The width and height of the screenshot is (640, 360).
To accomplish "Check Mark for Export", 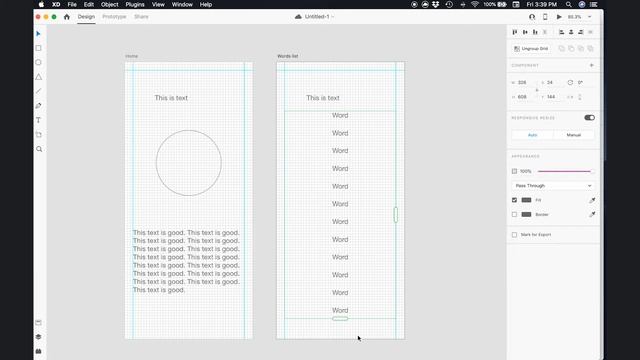I will click(514, 235).
